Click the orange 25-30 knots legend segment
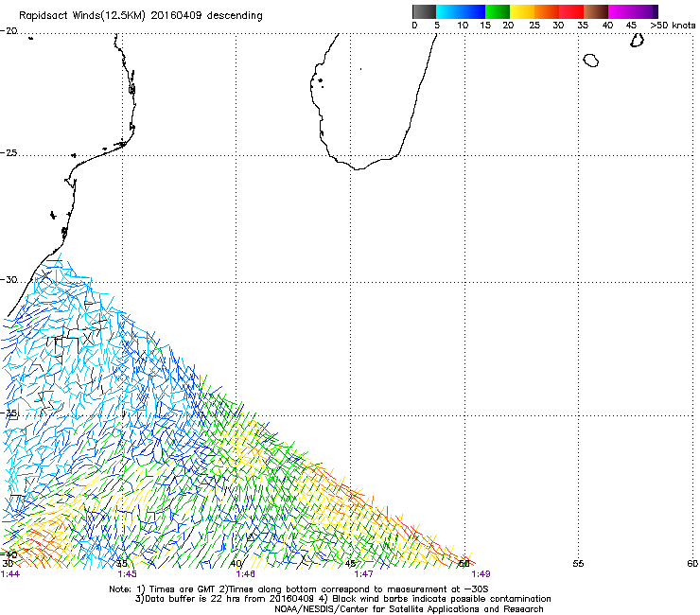Viewport: 700px width, 615px height. pos(547,11)
